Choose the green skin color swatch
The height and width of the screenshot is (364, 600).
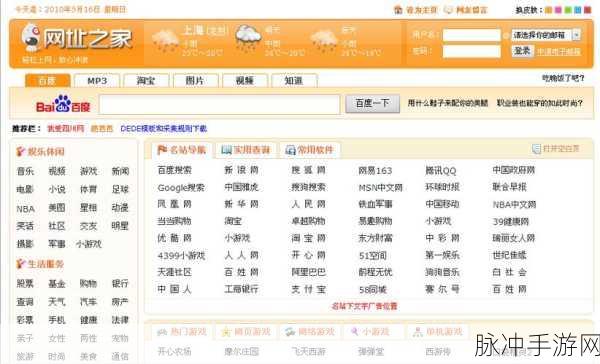568,10
